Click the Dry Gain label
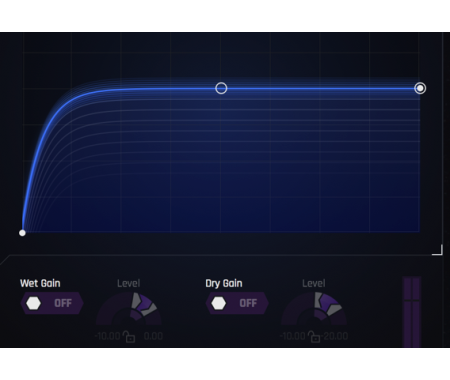Screen dimensions: 450x380 pos(224,283)
